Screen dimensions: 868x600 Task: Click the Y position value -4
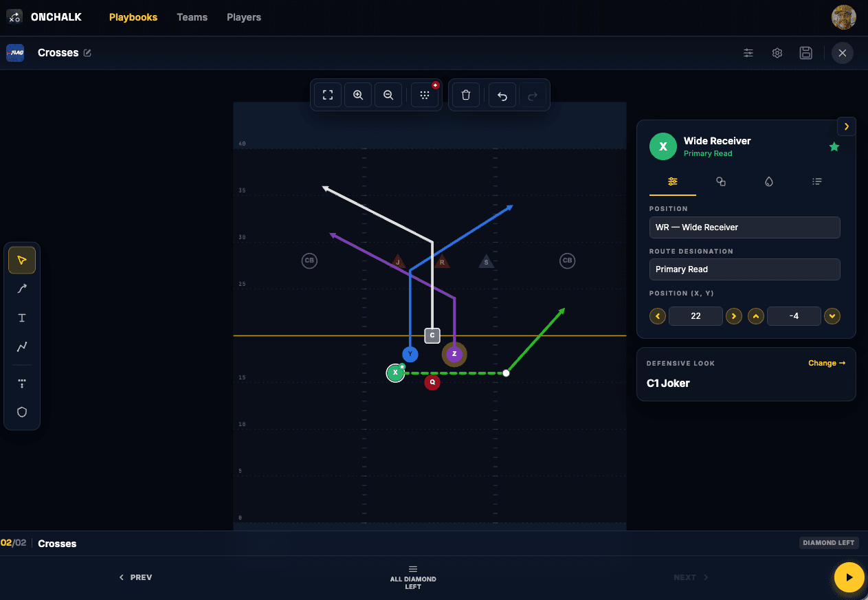point(794,316)
